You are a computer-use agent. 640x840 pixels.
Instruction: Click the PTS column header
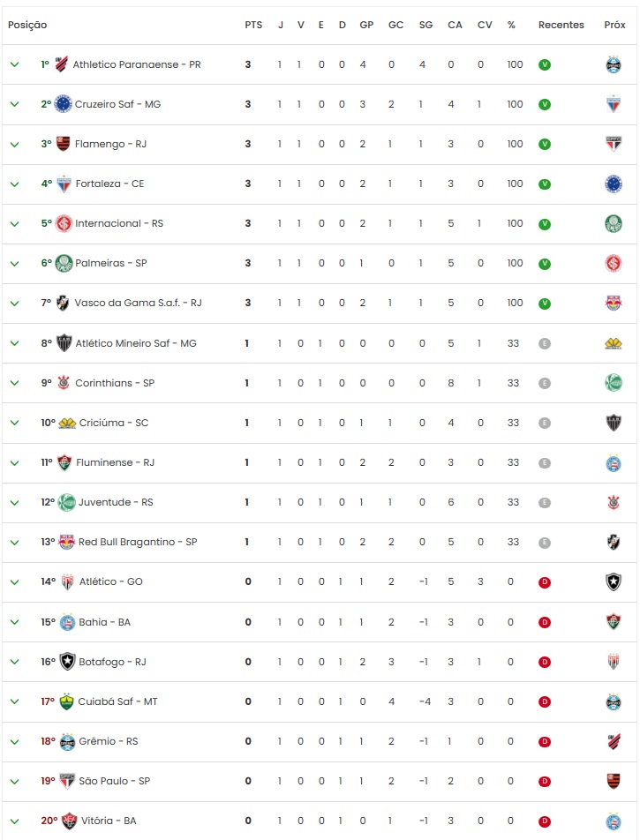click(x=253, y=25)
